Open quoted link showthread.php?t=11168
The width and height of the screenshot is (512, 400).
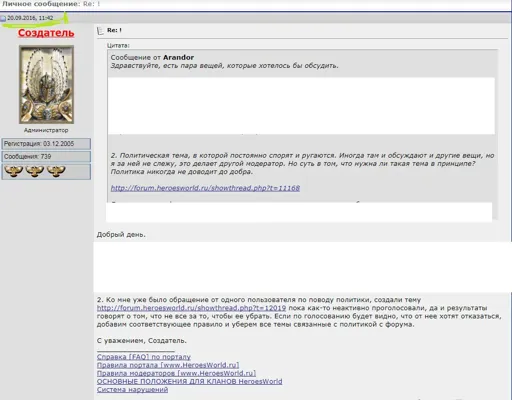pyautogui.click(x=205, y=188)
